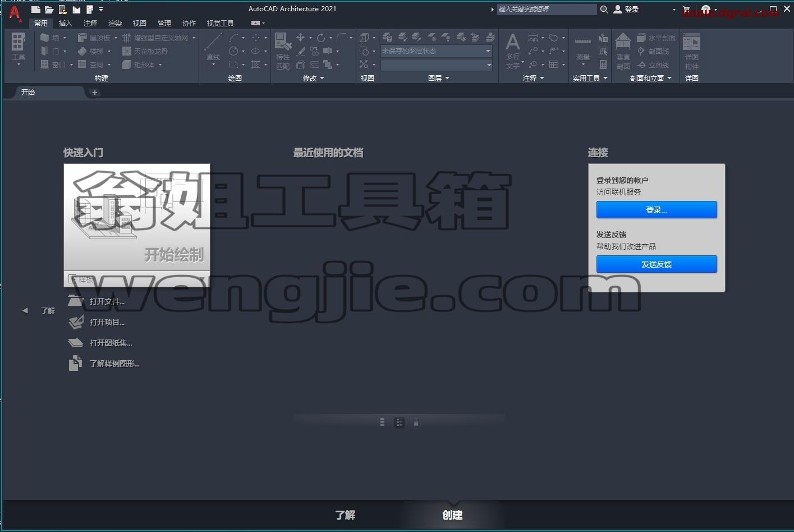Select the 水平剖面 horizontal section tool
The width and height of the screenshot is (794, 532).
pyautogui.click(x=656, y=38)
